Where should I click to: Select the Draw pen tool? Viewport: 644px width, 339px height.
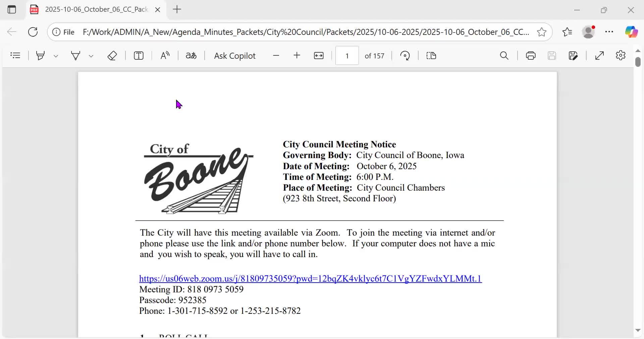76,55
